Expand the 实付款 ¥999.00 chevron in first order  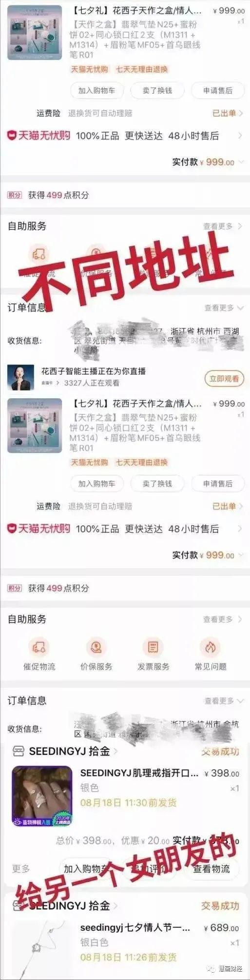pos(241,162)
